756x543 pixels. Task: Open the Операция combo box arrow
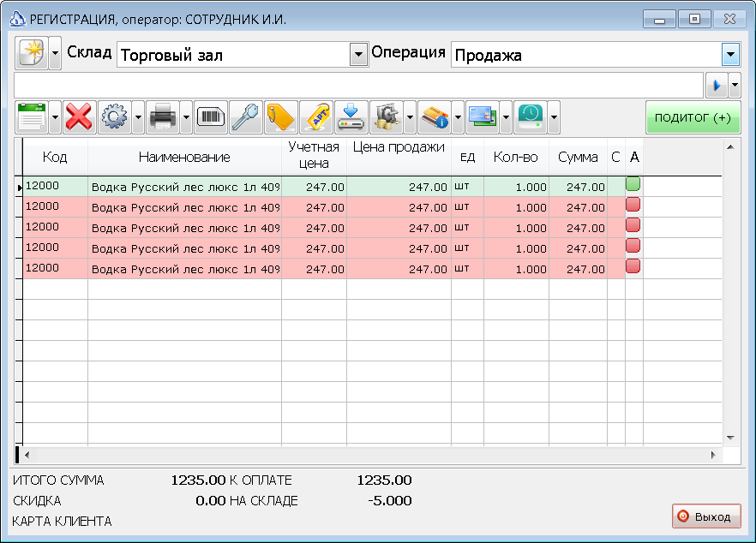[730, 55]
